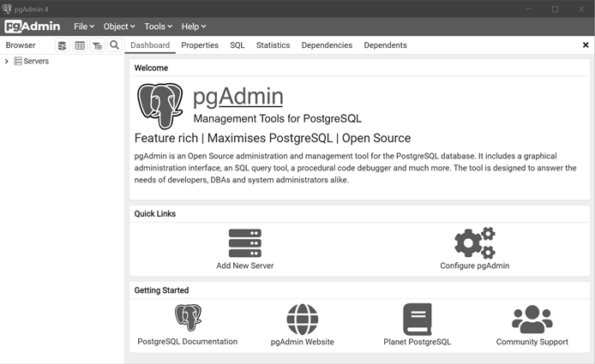Switch to the SQL tab

point(237,45)
